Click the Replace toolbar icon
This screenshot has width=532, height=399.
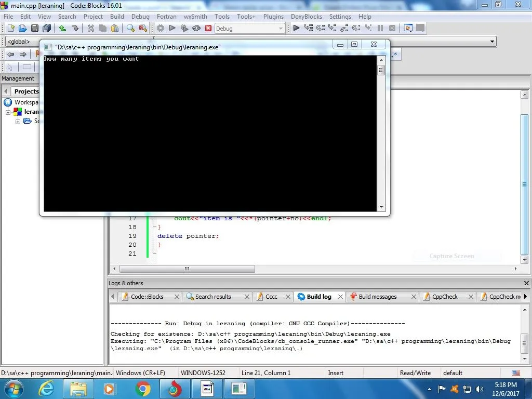pyautogui.click(x=143, y=28)
